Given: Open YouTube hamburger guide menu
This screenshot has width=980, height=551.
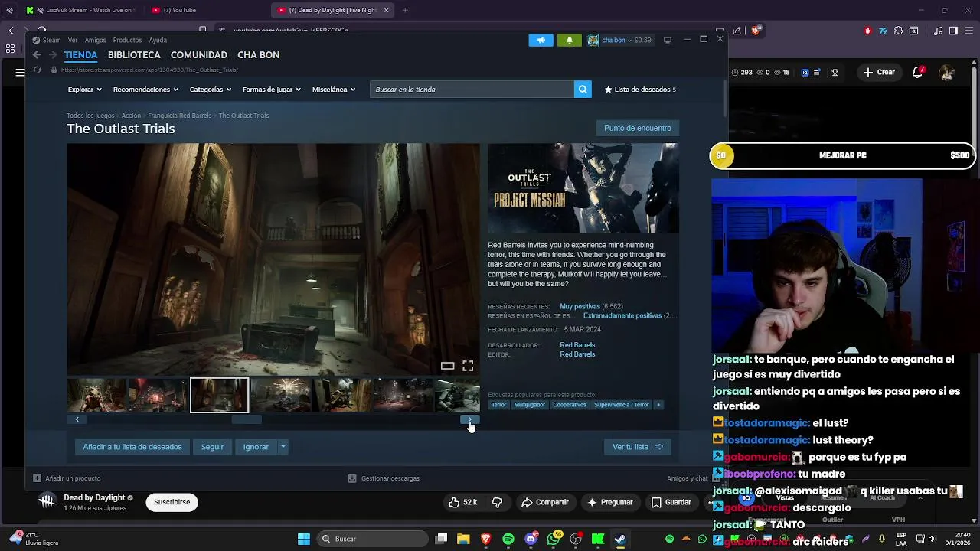Looking at the screenshot, I should tap(20, 72).
